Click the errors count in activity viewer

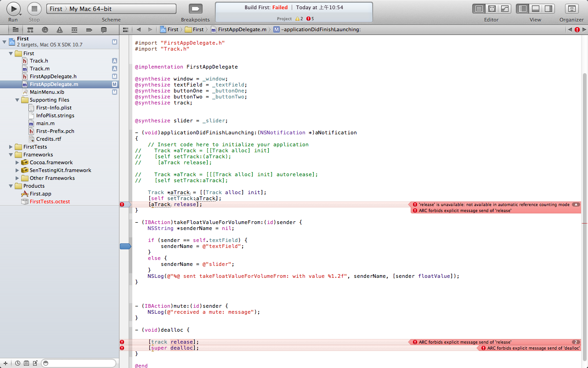click(x=310, y=19)
